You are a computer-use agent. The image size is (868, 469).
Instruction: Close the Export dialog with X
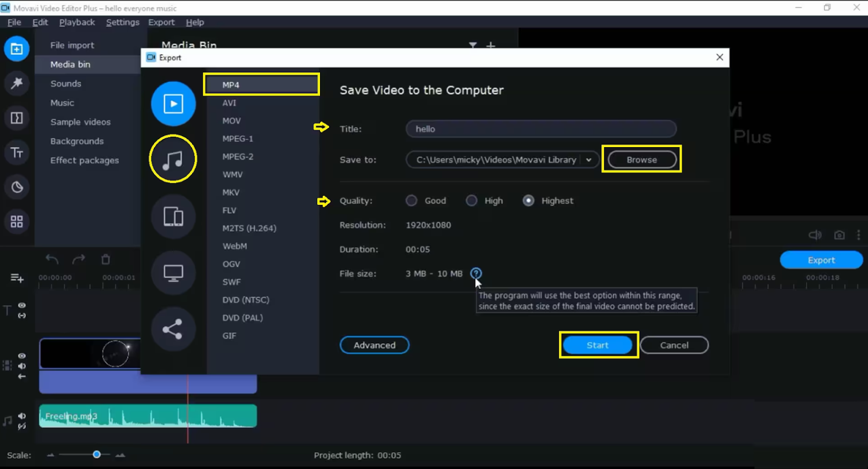[719, 57]
